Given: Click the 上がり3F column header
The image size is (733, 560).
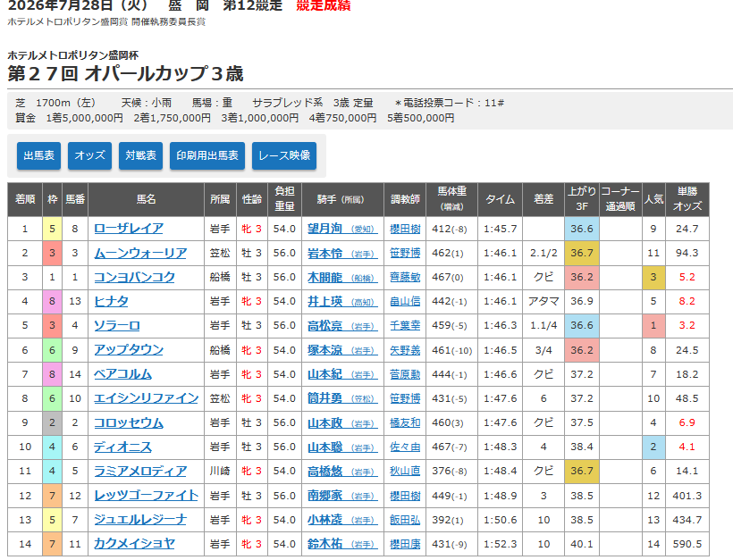Looking at the screenshot, I should (x=582, y=199).
